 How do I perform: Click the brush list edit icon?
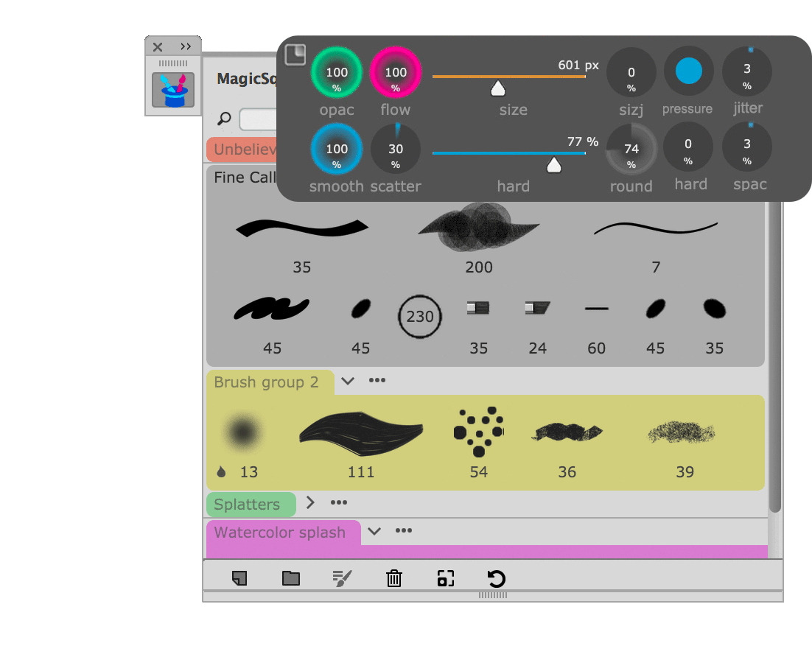[342, 579]
